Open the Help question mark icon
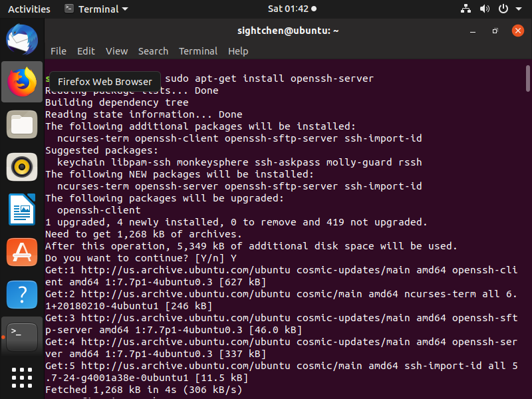 point(22,295)
